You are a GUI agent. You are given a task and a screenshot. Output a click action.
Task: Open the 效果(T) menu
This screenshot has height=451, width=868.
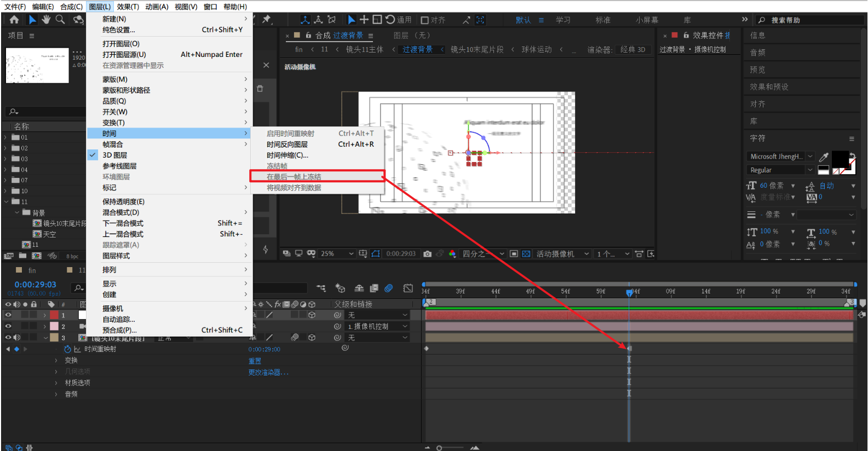pos(128,7)
